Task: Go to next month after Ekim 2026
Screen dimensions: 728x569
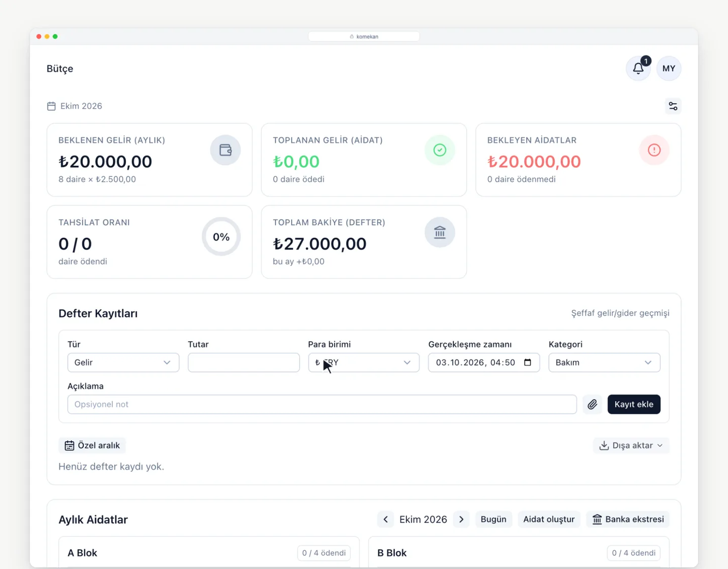Action: 461,519
